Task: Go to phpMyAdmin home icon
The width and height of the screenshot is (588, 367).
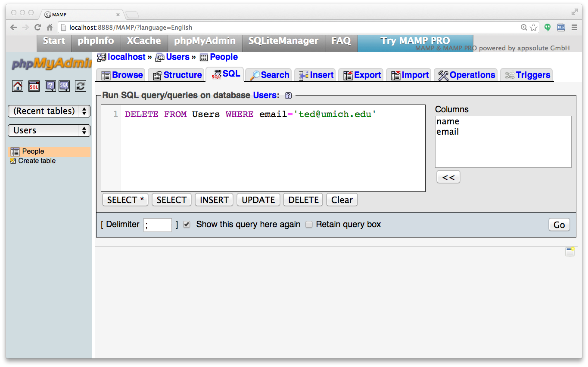Action: click(18, 86)
